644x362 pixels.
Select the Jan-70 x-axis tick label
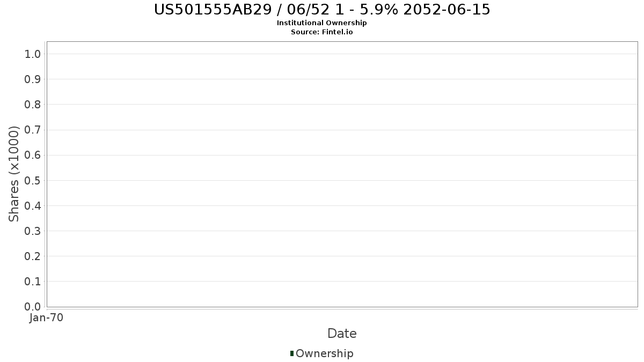point(47,317)
